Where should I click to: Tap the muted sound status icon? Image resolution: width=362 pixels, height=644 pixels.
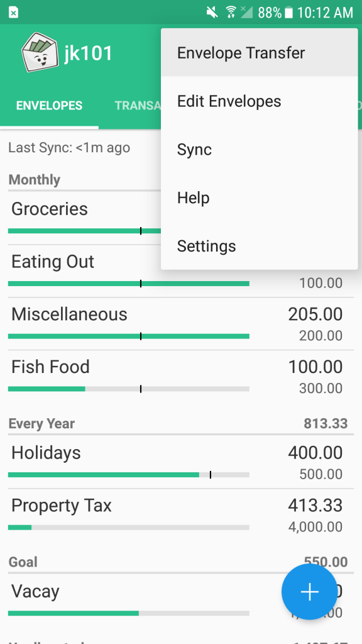[x=212, y=13]
